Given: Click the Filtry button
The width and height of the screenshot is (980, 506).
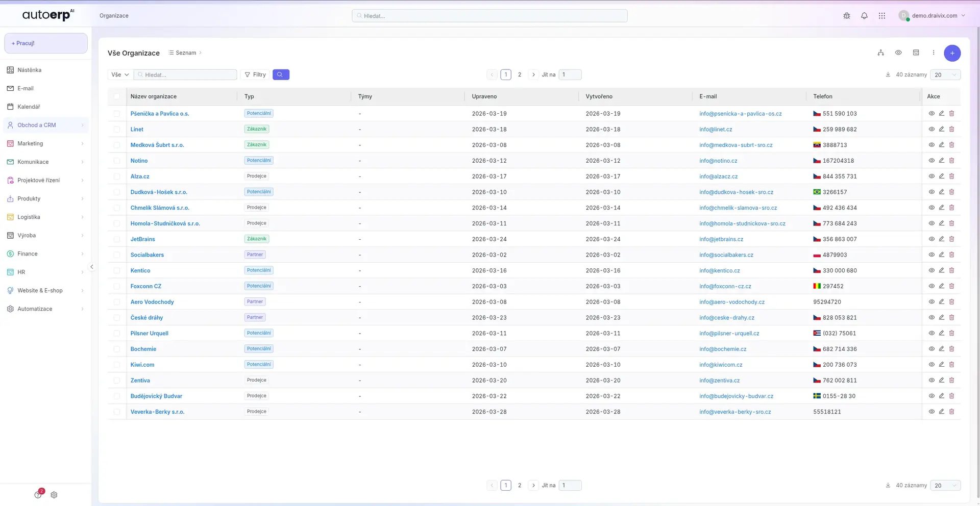Looking at the screenshot, I should pyautogui.click(x=255, y=74).
